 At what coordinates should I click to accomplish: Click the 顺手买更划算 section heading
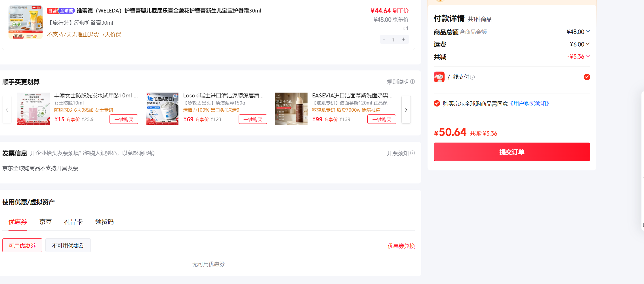tap(21, 82)
